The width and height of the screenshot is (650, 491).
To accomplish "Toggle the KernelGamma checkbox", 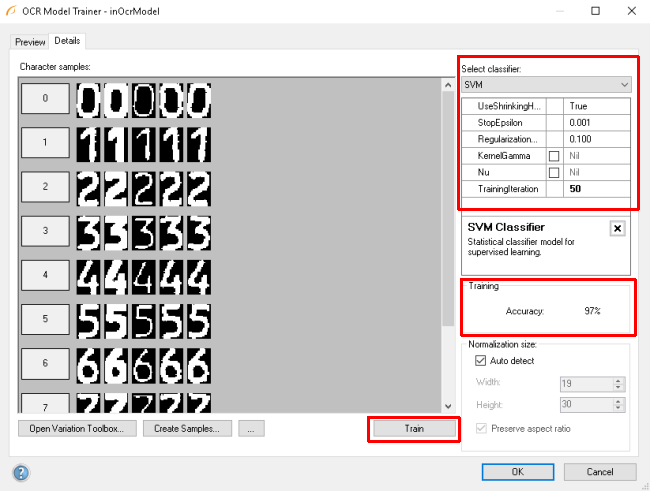I will point(553,156).
